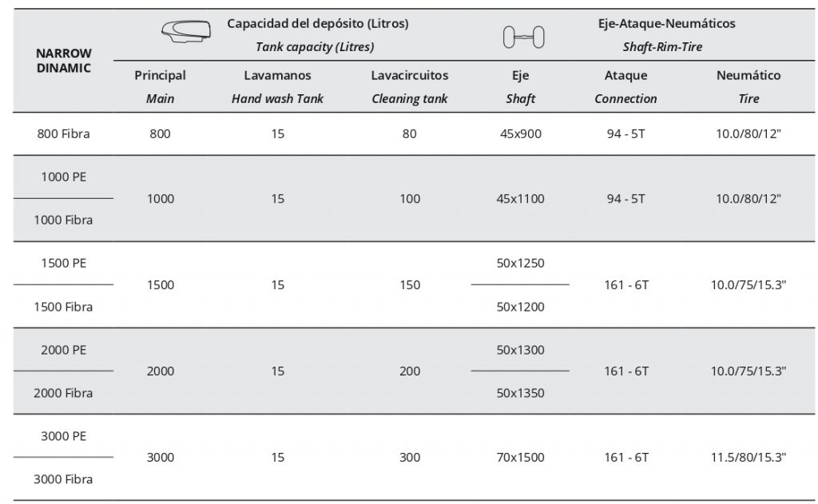Select the 50x1250 shaft value
The image size is (818, 504).
520,263
